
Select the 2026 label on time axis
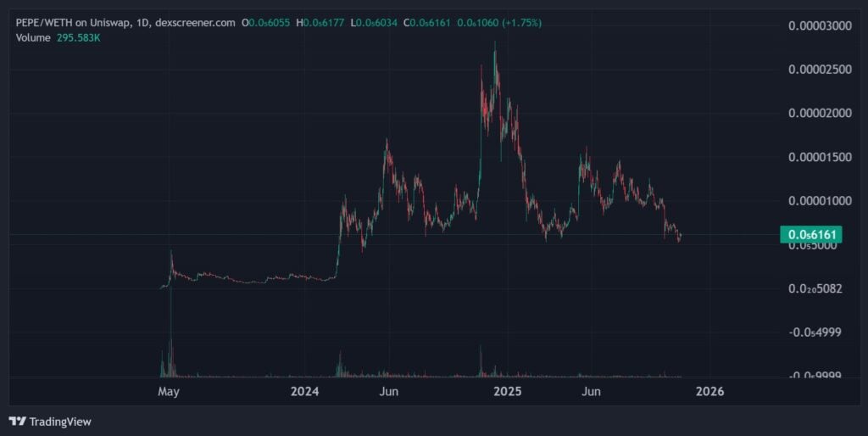[709, 391]
